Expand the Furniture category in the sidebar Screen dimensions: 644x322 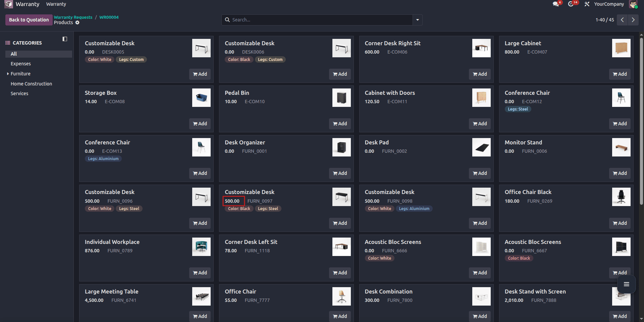coord(8,74)
